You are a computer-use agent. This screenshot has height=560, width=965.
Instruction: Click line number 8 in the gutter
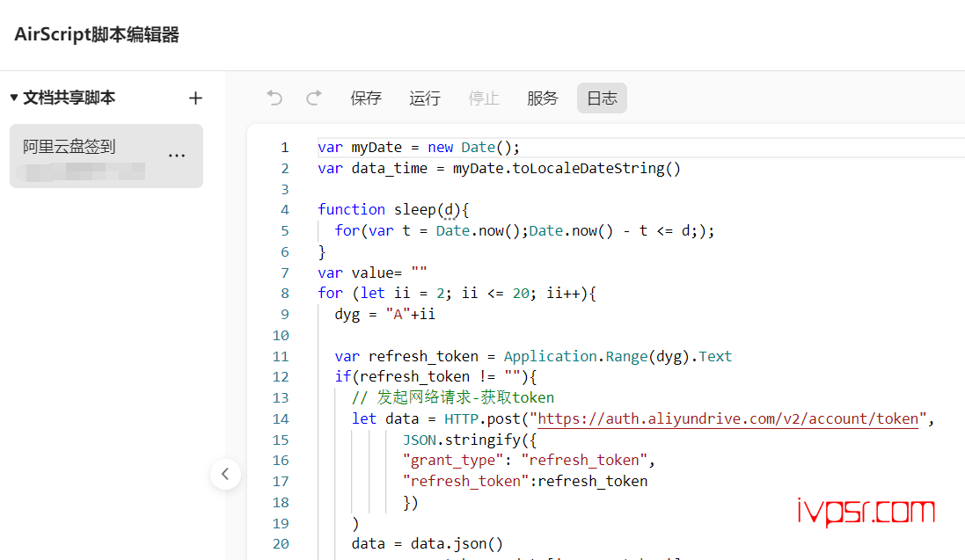(284, 294)
